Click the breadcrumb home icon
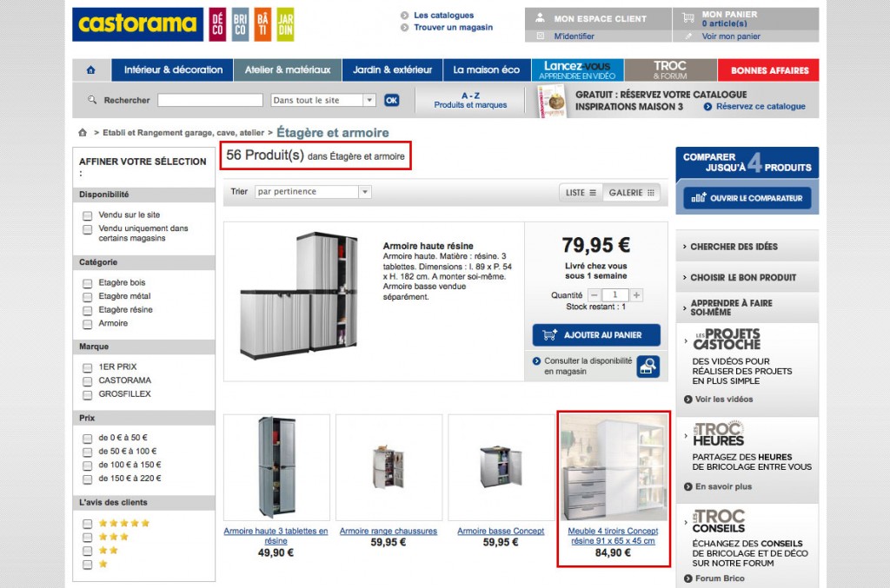 pos(83,133)
